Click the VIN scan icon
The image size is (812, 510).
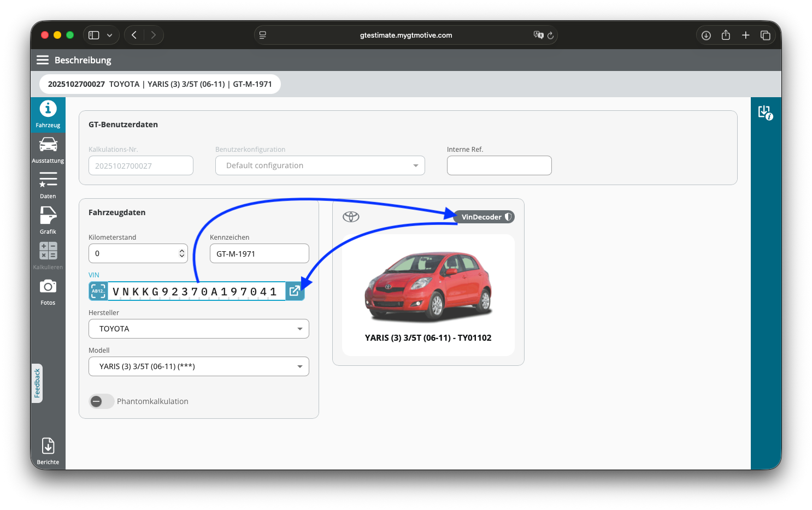[98, 291]
